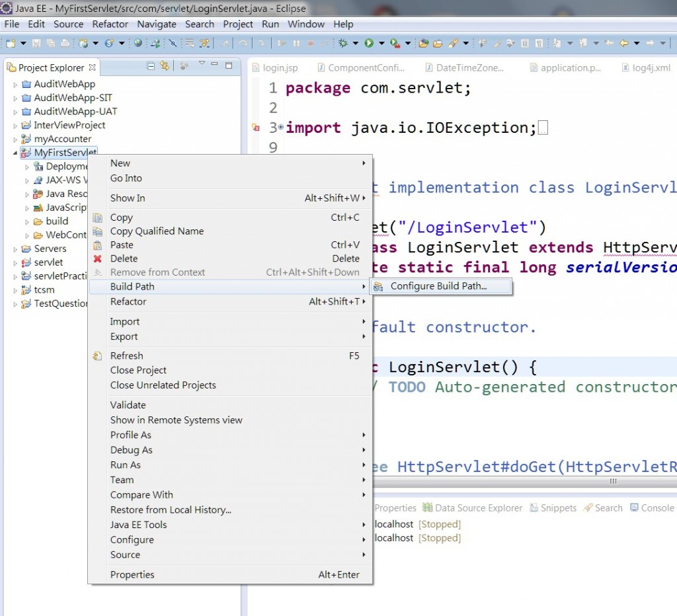Open the Console tab
The height and width of the screenshot is (616, 677).
tap(652, 508)
